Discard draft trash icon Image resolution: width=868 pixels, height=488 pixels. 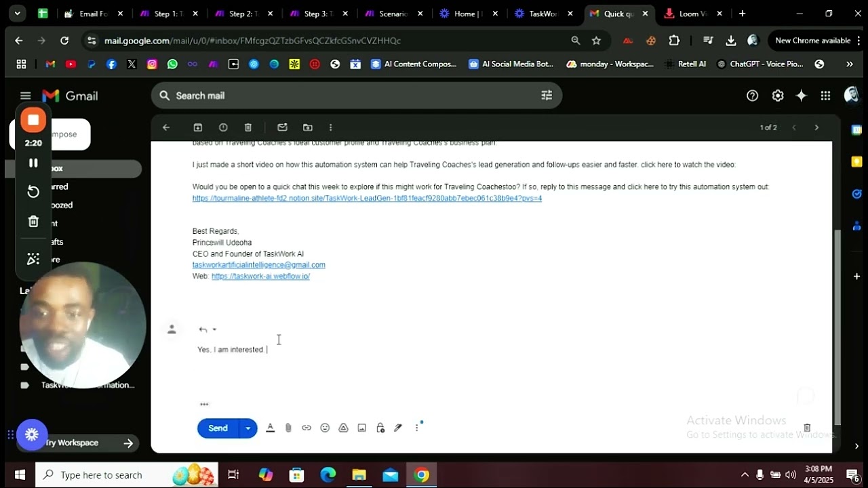pyautogui.click(x=807, y=428)
